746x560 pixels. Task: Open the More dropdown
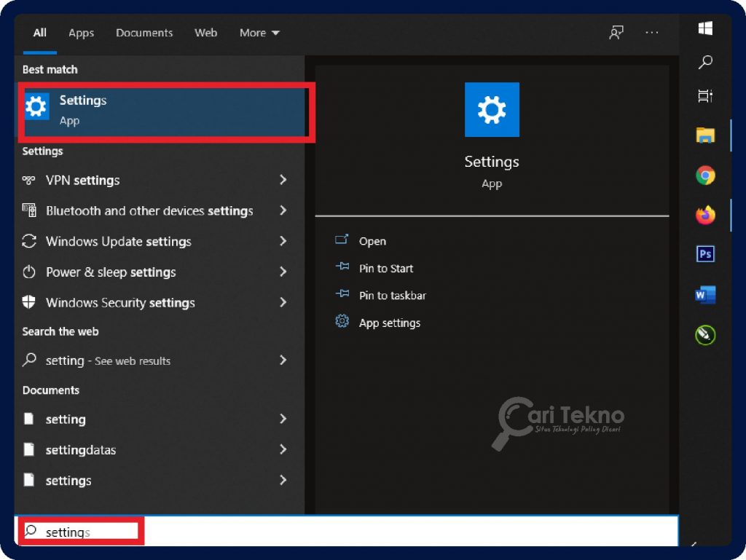click(x=259, y=33)
